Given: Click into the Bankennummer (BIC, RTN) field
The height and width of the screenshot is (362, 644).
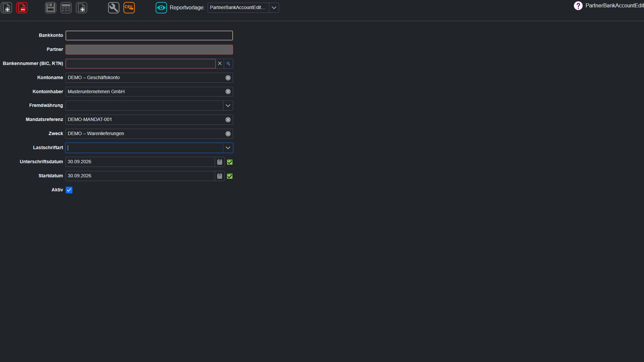Looking at the screenshot, I should click(141, 64).
